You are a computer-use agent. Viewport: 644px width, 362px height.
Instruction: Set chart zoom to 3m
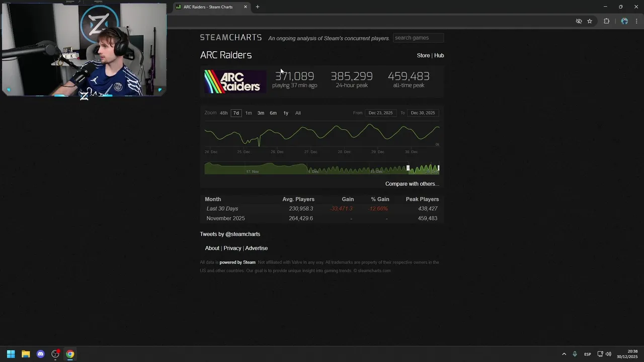pos(261,113)
